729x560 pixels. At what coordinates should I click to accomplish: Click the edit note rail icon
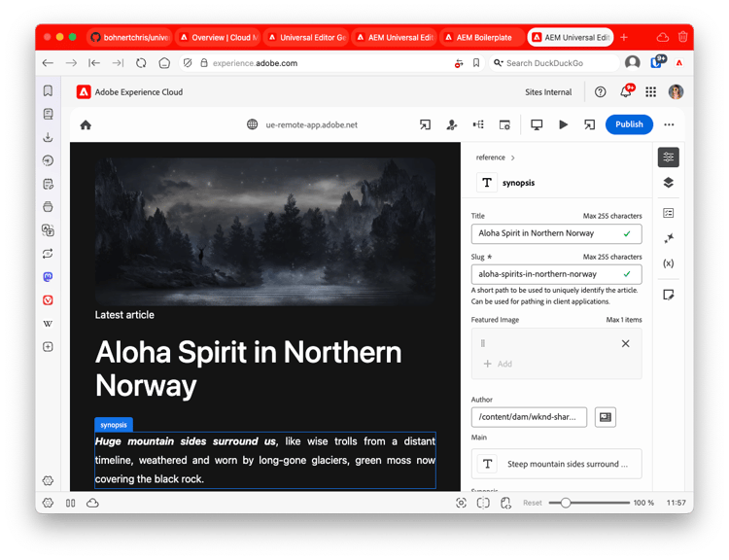(x=668, y=295)
